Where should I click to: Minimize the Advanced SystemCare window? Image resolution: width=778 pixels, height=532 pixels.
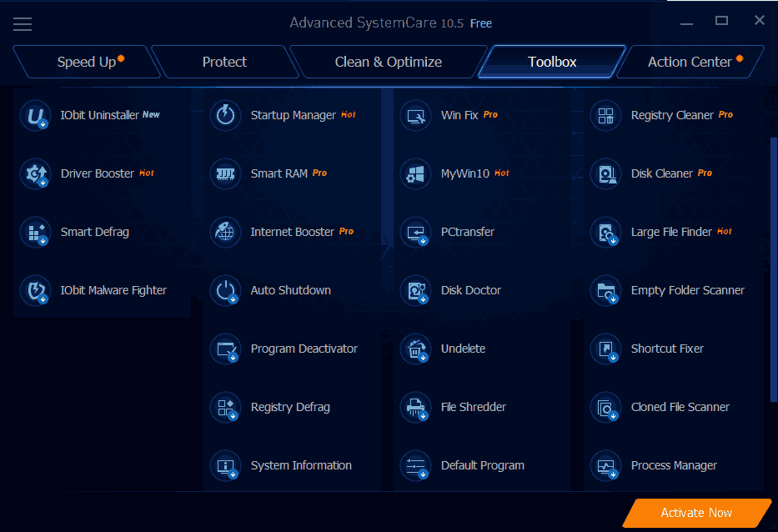(x=687, y=22)
